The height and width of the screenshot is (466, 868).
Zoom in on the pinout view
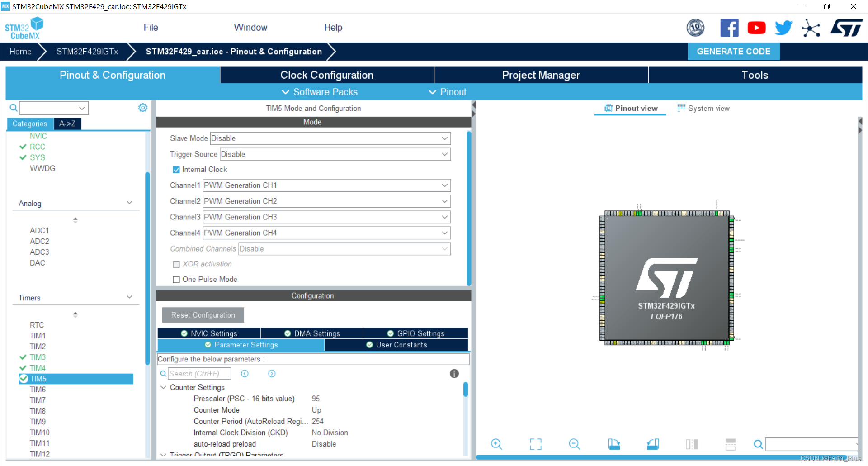496,444
